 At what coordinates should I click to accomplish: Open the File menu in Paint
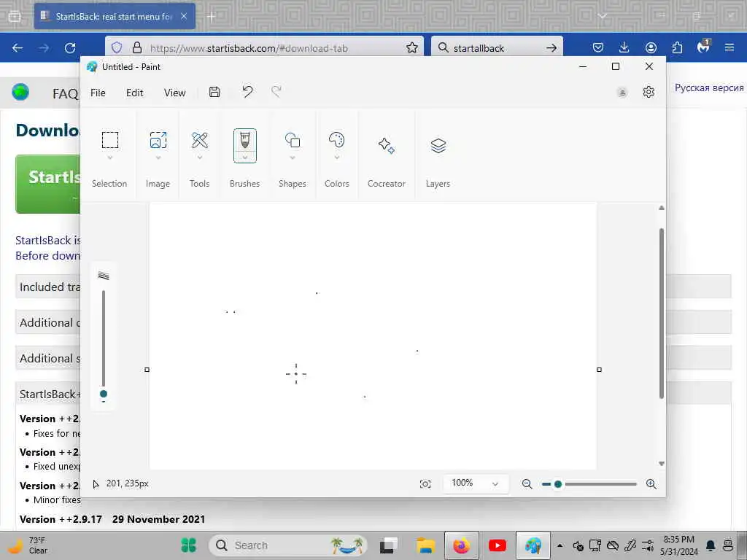click(98, 93)
